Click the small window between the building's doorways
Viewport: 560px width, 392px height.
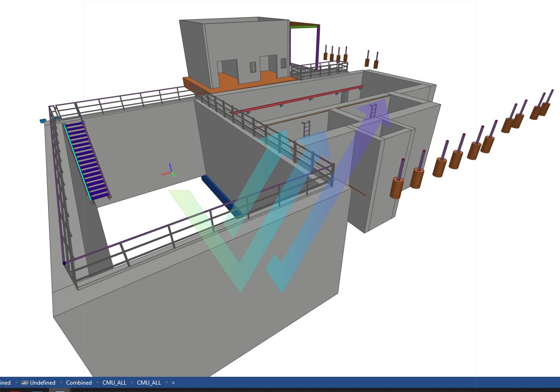(x=253, y=67)
